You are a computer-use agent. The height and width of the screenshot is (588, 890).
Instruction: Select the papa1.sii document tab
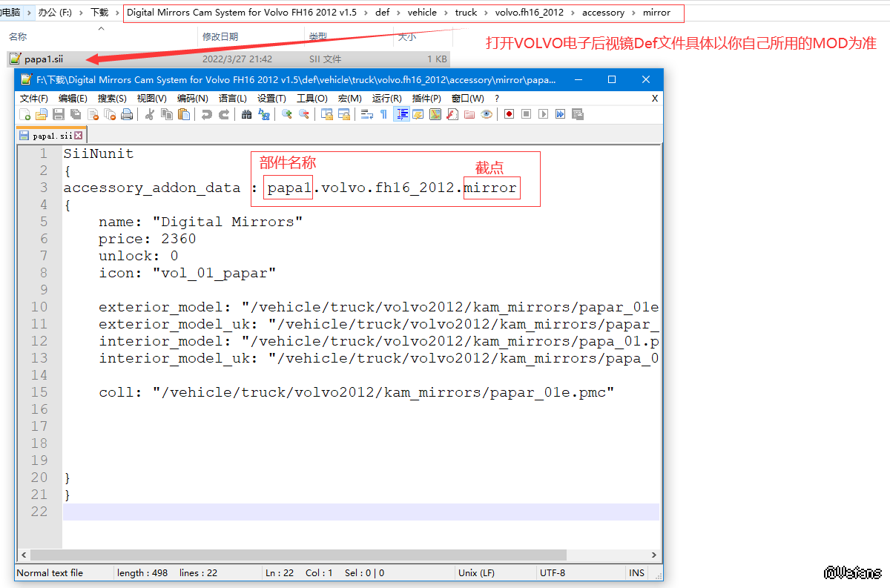(x=52, y=136)
